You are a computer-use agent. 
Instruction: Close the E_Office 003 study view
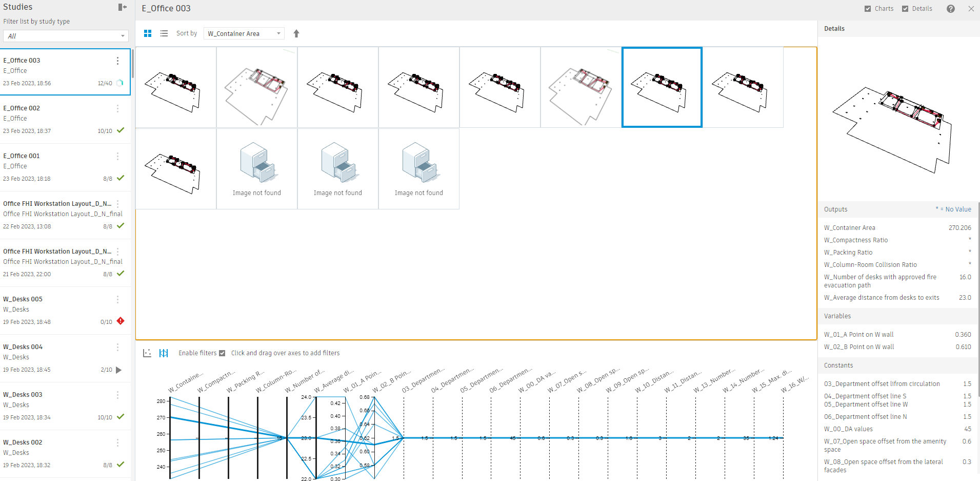[972, 9]
